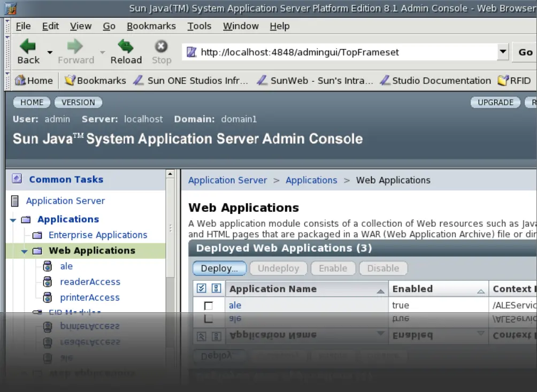Click the Home bookmark icon

[x=20, y=81]
